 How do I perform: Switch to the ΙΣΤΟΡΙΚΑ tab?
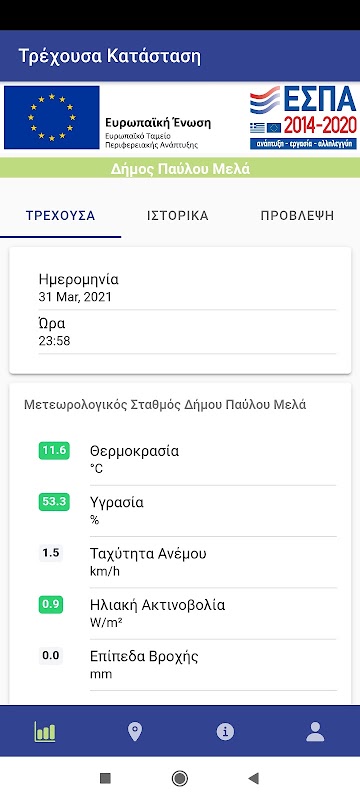(177, 216)
